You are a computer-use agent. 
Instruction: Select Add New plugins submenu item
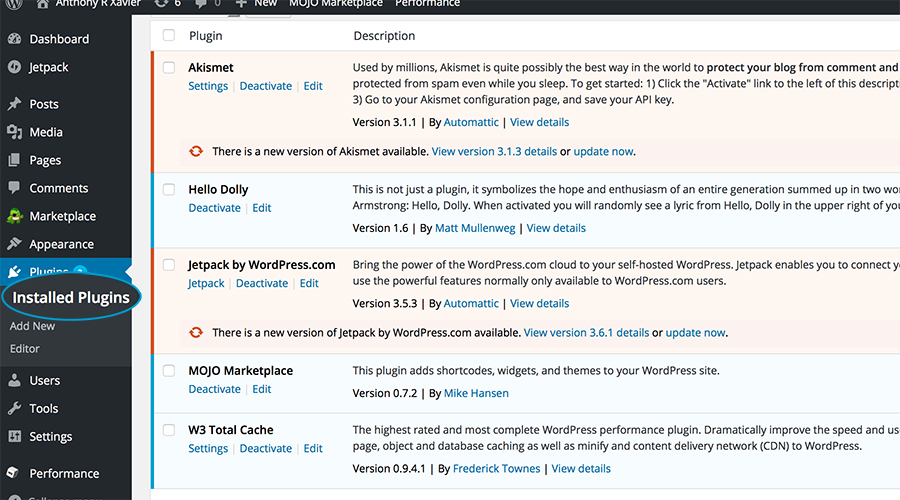click(32, 326)
